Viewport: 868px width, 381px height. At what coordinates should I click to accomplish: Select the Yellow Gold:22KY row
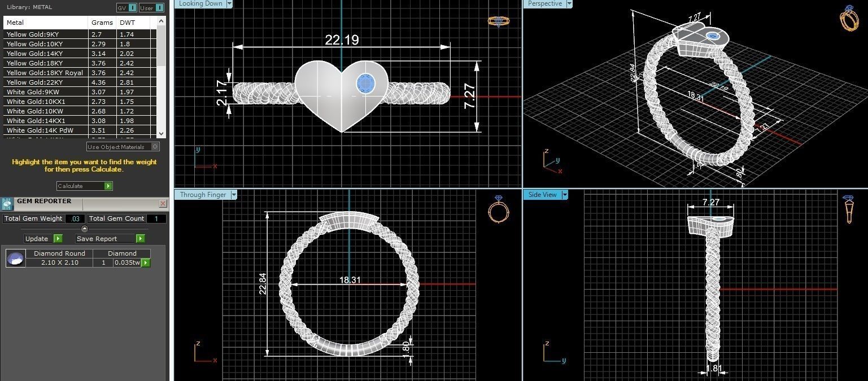(79, 82)
